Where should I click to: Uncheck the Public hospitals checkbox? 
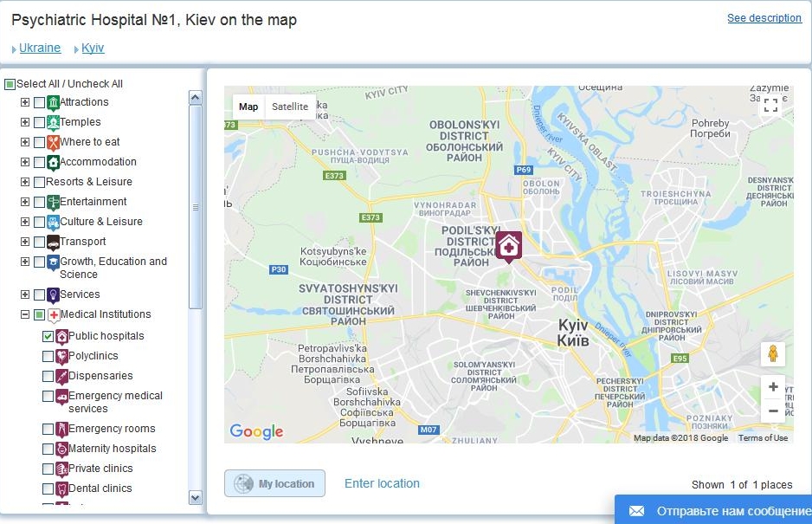[x=47, y=336]
